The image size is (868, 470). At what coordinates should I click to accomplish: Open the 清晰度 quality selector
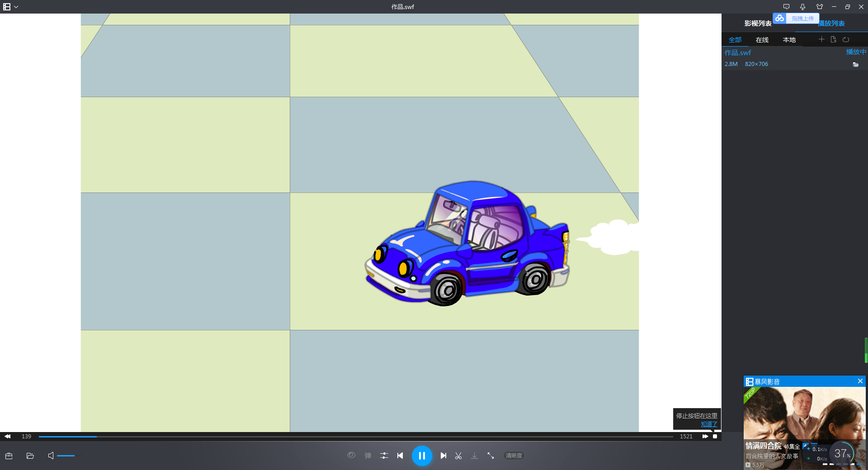[x=514, y=456]
